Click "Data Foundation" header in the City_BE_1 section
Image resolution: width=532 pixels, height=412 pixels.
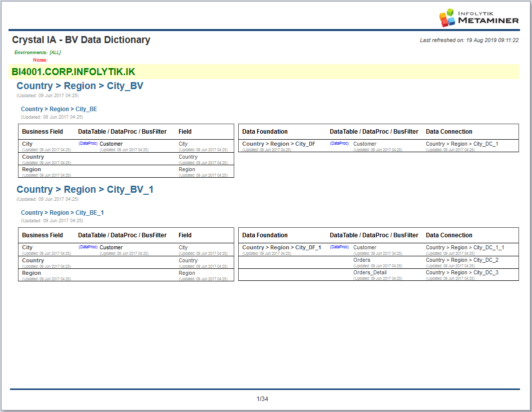265,235
